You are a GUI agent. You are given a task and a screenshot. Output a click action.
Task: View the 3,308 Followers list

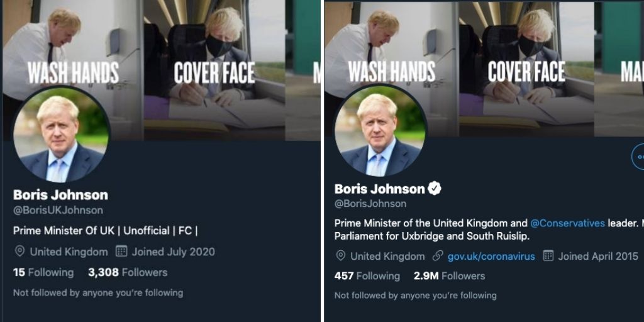click(128, 273)
